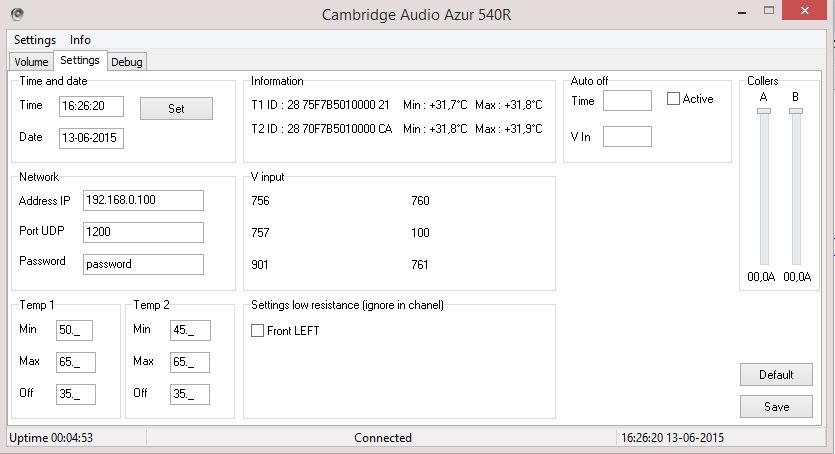Image resolution: width=835 pixels, height=454 pixels.
Task: Minimize the Cambridge Audio window
Action: tap(742, 11)
